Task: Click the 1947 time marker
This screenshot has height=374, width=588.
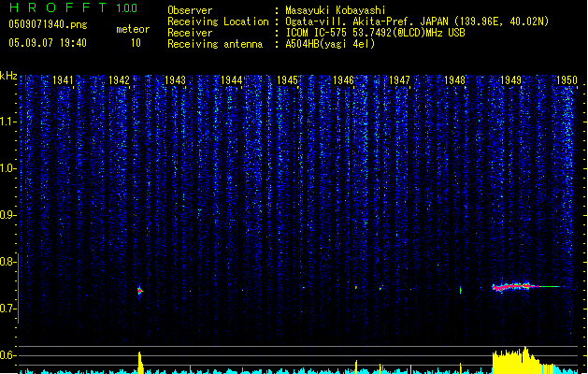Action: (x=399, y=80)
